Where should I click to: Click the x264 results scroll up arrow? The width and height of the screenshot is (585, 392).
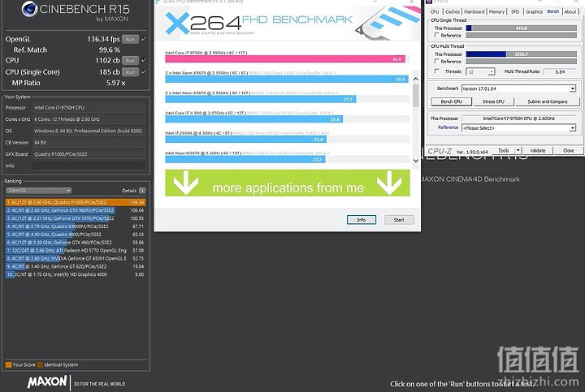416,79
